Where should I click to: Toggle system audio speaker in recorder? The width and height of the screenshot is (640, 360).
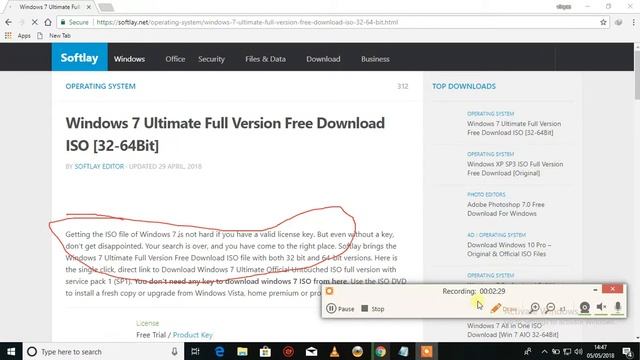(601, 307)
